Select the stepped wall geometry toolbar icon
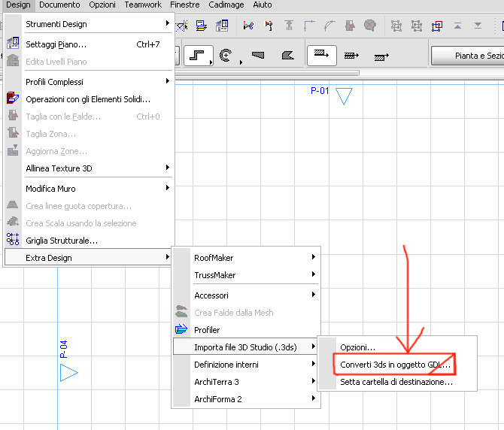Image resolution: width=504 pixels, height=430 pixels. (x=197, y=55)
